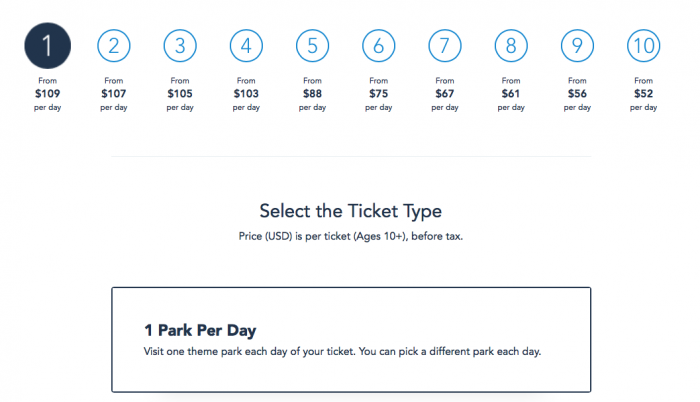Click the $61 per day price
Image resolution: width=700 pixels, height=402 pixels.
pos(511,93)
